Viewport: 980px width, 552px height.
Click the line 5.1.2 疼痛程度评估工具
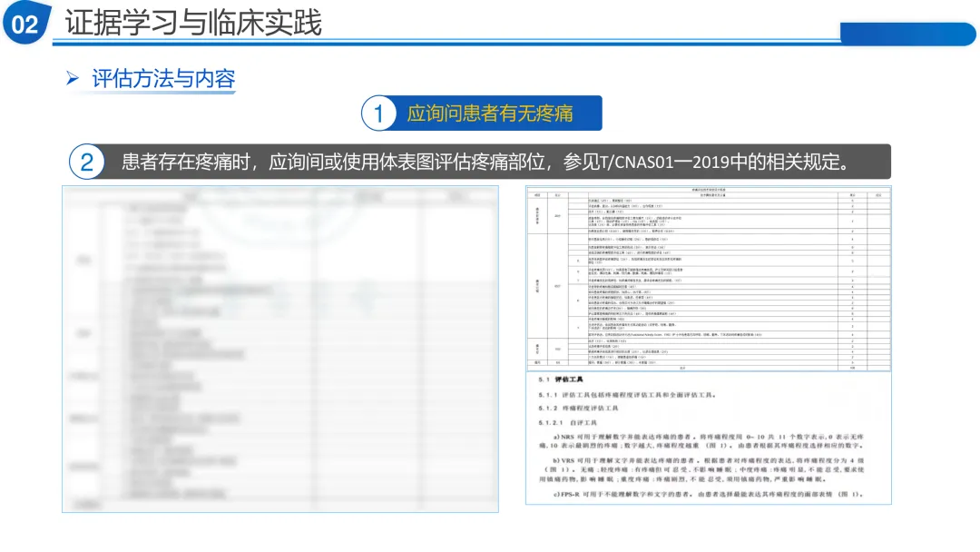(x=578, y=409)
